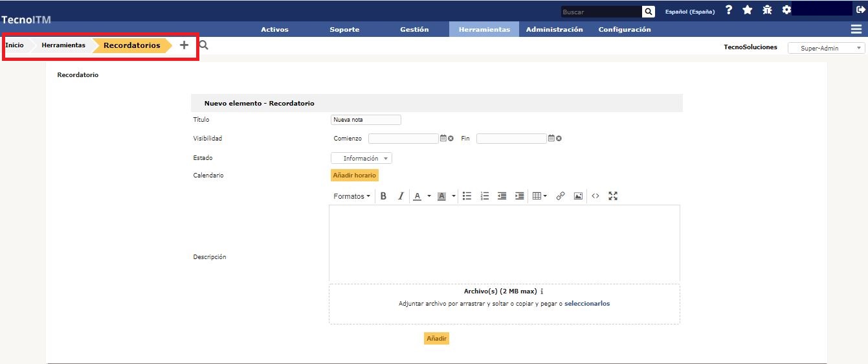Viewport: 868px width, 364px height.
Task: Open the Herramientas menu
Action: click(484, 29)
